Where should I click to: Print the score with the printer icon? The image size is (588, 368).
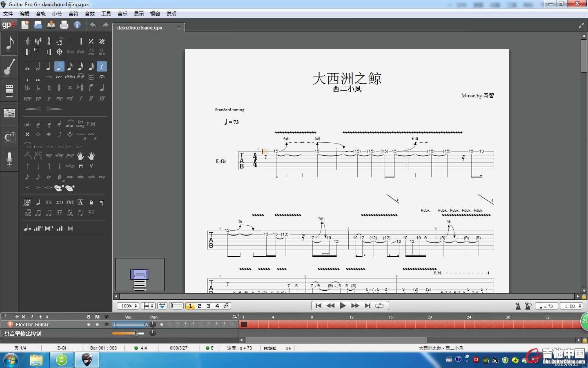tap(64, 25)
